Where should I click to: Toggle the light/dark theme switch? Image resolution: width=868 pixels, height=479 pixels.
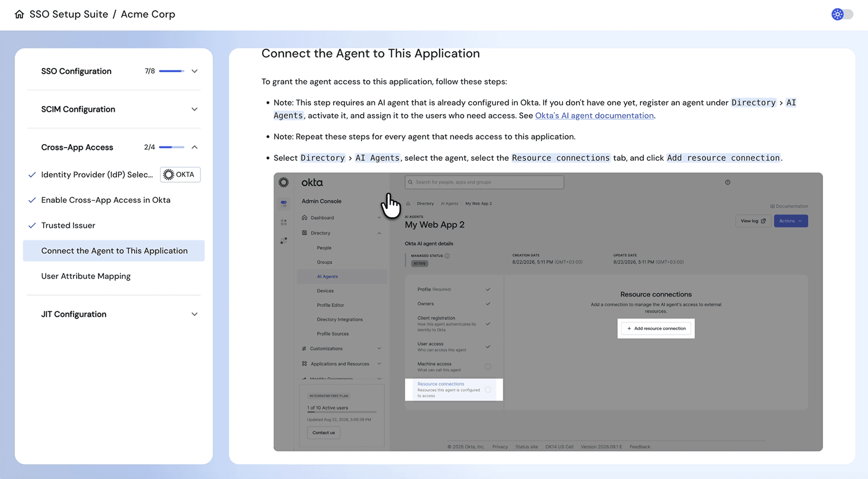[842, 14]
